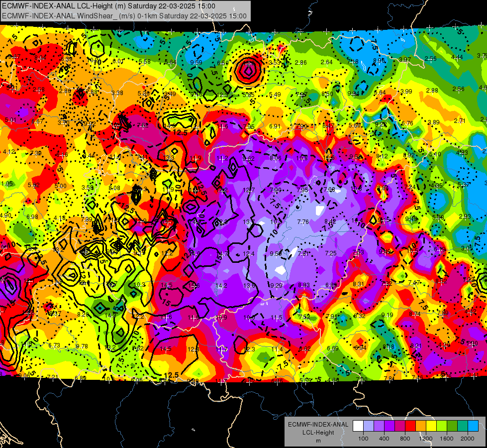Click the wind shear value 8.31

[x=359, y=284]
